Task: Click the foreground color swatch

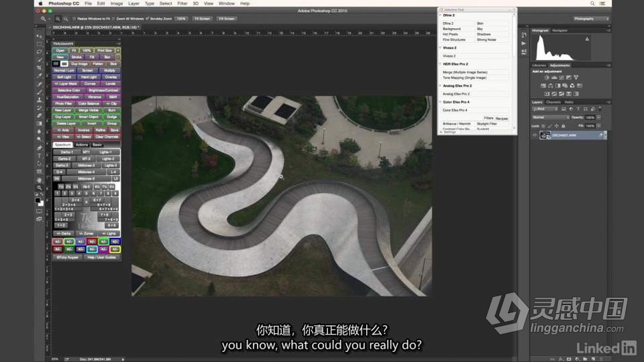Action: tap(38, 200)
